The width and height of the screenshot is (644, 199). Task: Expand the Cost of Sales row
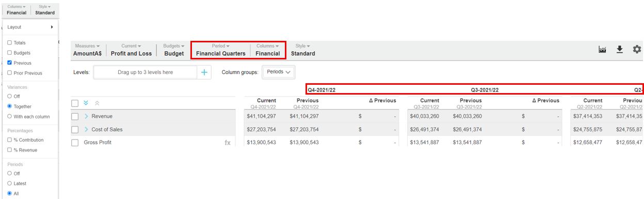[87, 129]
